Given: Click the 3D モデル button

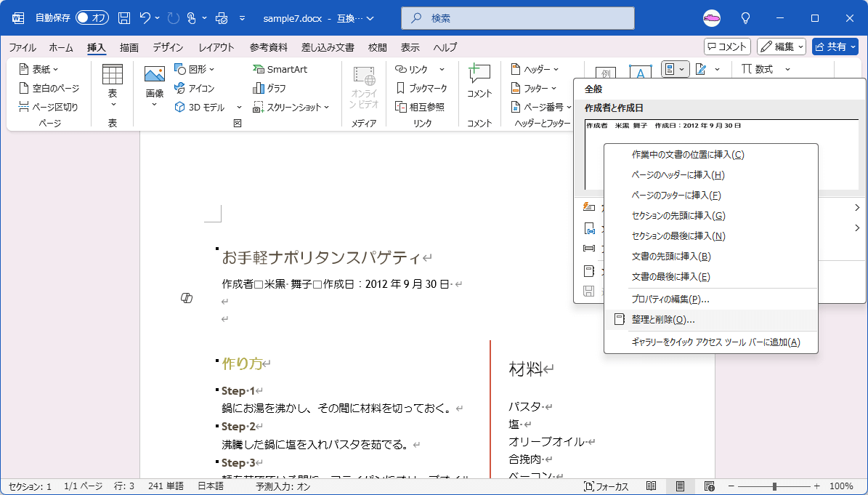Looking at the screenshot, I should tap(200, 107).
